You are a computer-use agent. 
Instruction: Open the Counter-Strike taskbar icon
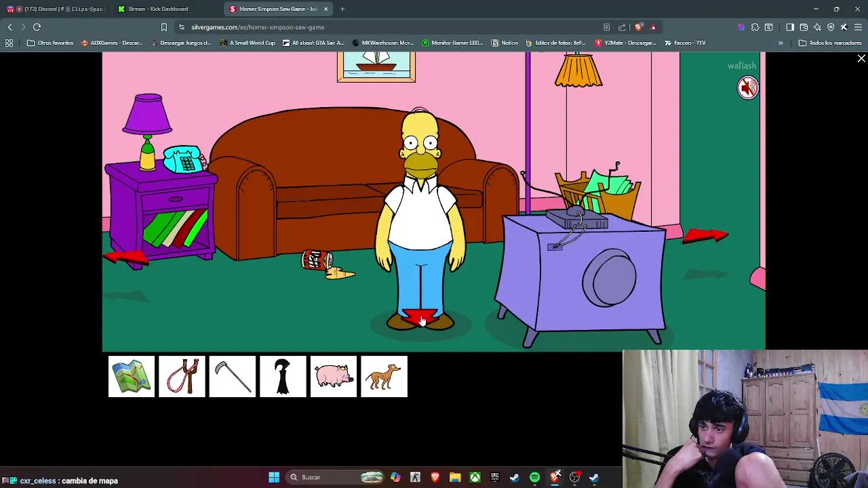coord(415,477)
